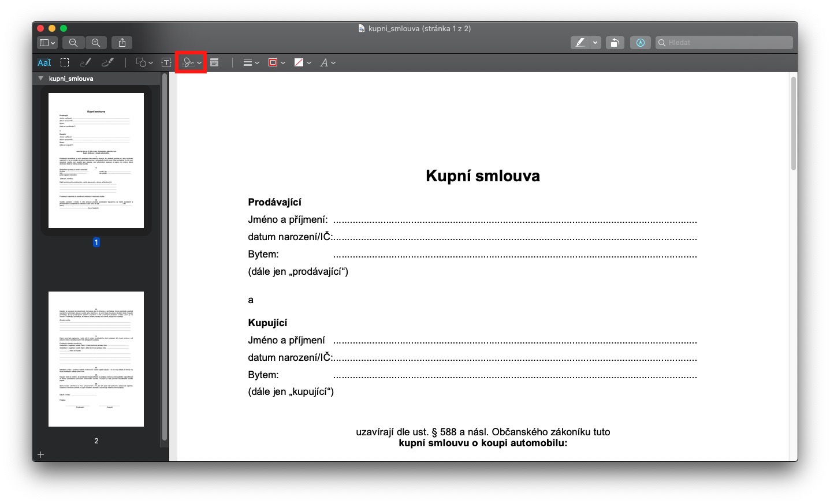The image size is (830, 504).
Task: Click the page number 1 badge in sidebar
Action: pos(96,242)
